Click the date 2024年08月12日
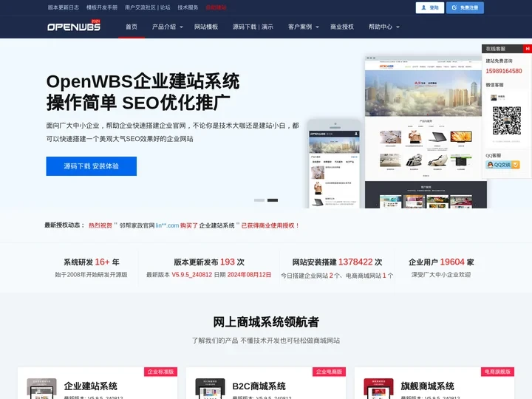This screenshot has width=532, height=399. pos(250,274)
